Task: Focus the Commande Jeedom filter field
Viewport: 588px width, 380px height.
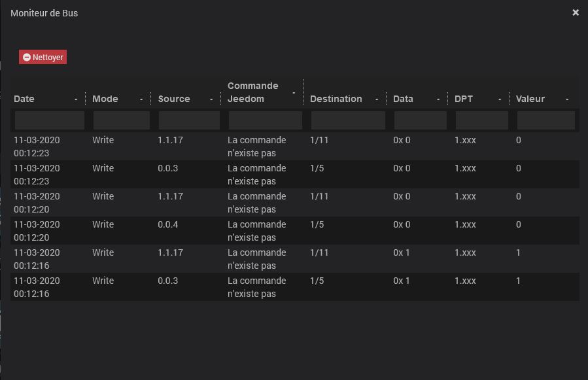Action: coord(266,120)
